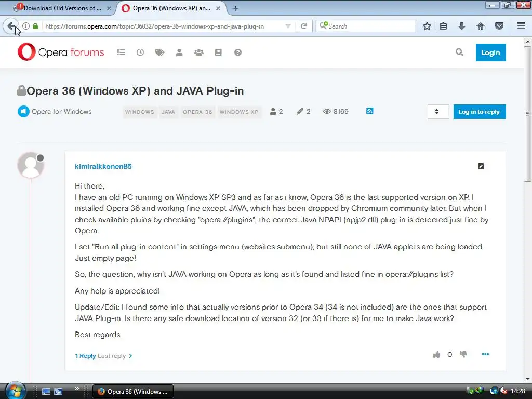The width and height of the screenshot is (532, 399).
Task: Click the Login button
Action: [490, 52]
